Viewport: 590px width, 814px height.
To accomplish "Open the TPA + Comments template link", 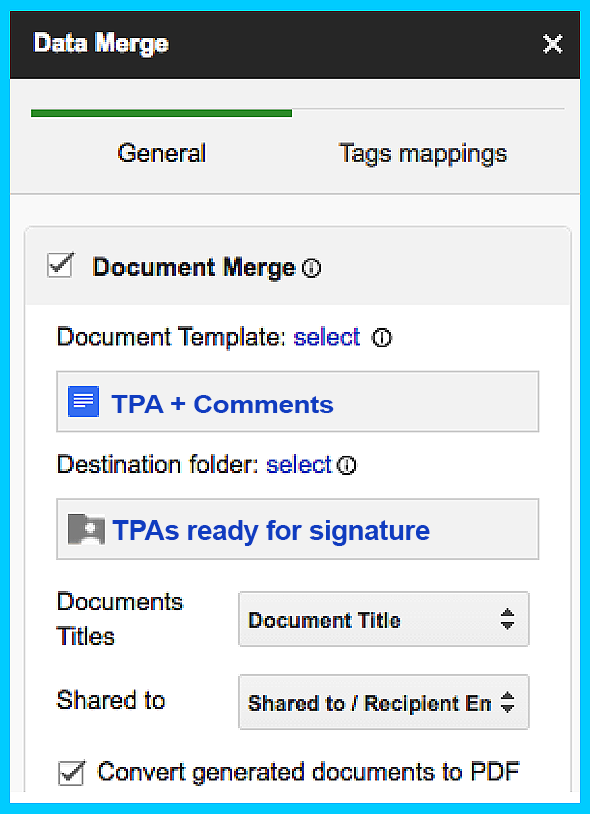I will tap(222, 404).
